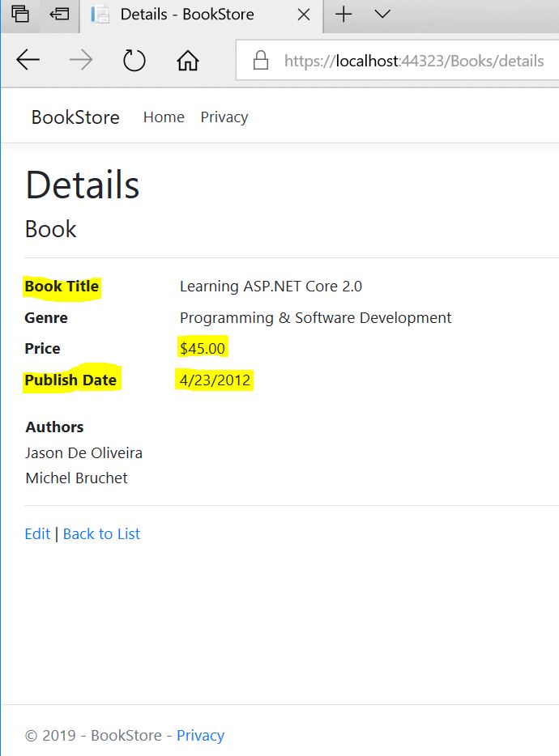The width and height of the screenshot is (559, 756).
Task: Click the highlighted $45.00 price value
Action: click(x=203, y=349)
